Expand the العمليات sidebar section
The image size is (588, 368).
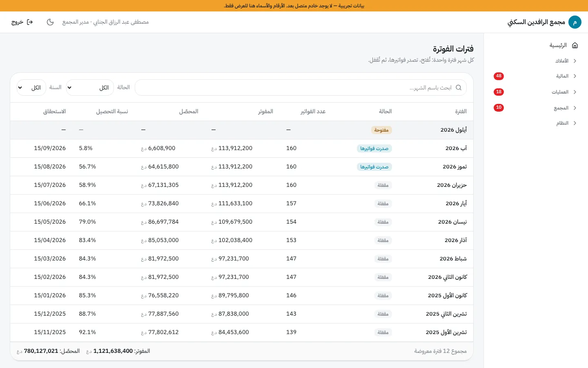[536, 92]
